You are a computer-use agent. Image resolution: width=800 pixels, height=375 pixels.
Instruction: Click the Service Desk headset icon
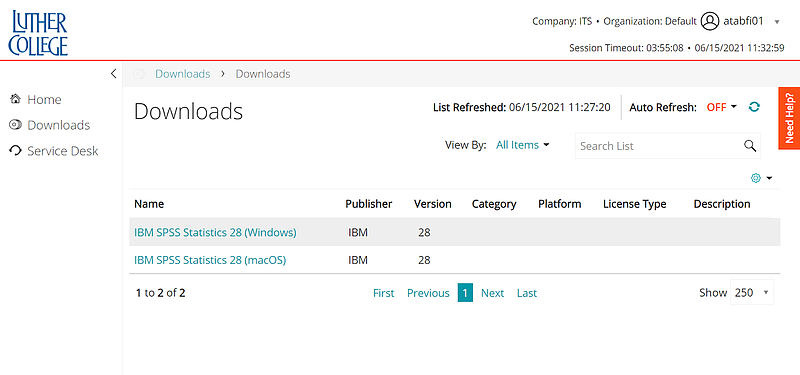[15, 151]
